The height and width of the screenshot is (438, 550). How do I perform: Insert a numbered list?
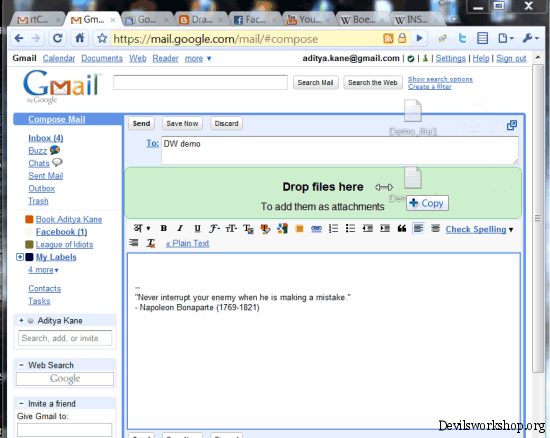click(333, 229)
